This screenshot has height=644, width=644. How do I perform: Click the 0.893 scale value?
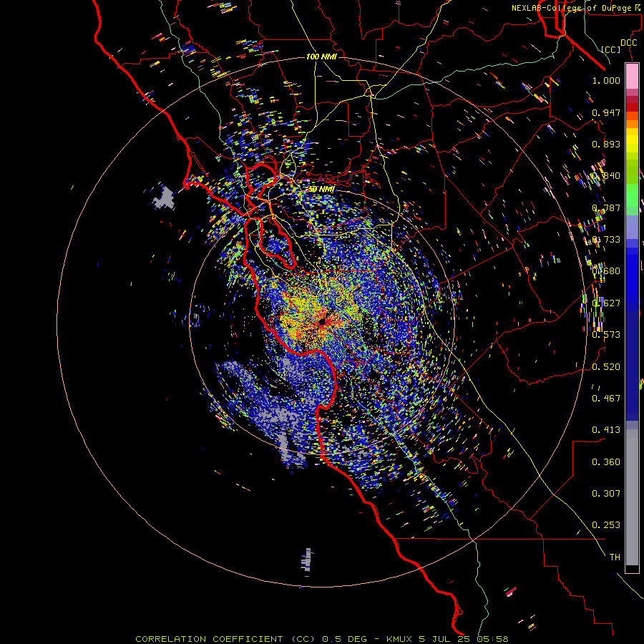606,144
